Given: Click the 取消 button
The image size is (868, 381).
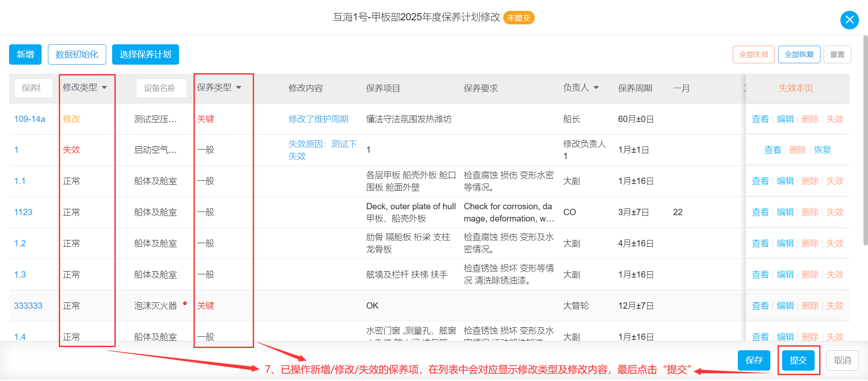Looking at the screenshot, I should (843, 360).
